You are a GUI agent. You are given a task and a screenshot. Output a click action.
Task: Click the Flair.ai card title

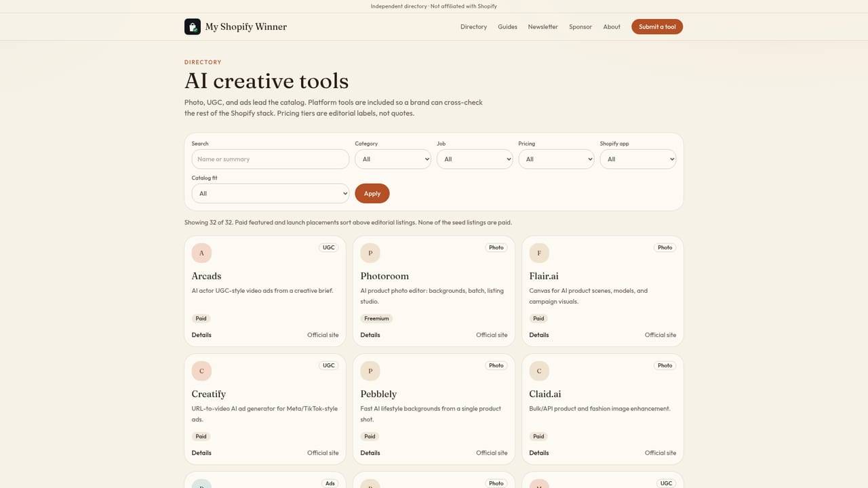(544, 276)
